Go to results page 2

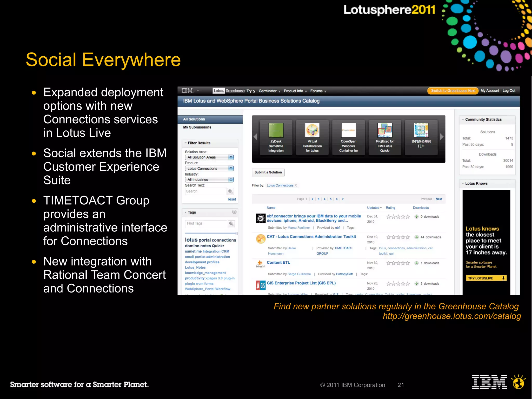(312, 199)
